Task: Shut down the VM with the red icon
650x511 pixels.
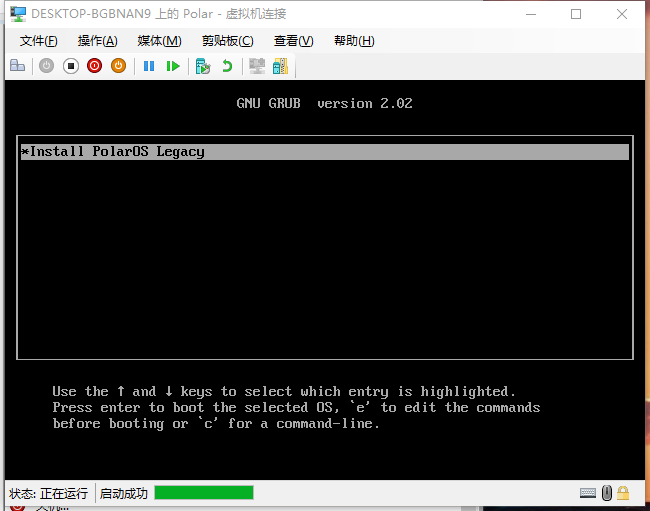Action: [95, 66]
